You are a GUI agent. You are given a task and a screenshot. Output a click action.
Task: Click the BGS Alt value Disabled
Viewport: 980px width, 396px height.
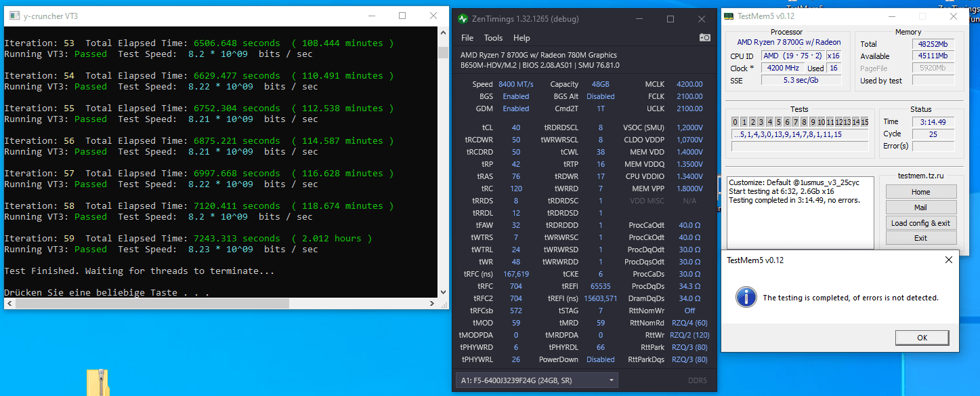[601, 96]
